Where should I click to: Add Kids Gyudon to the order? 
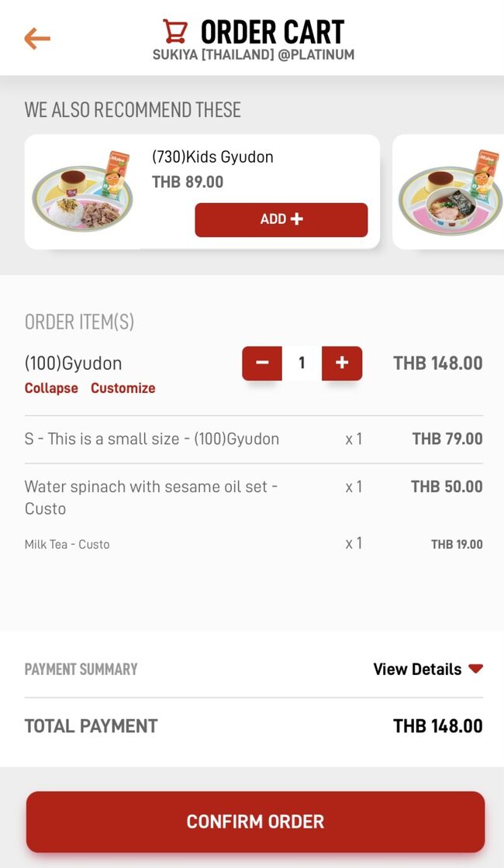[x=281, y=219]
